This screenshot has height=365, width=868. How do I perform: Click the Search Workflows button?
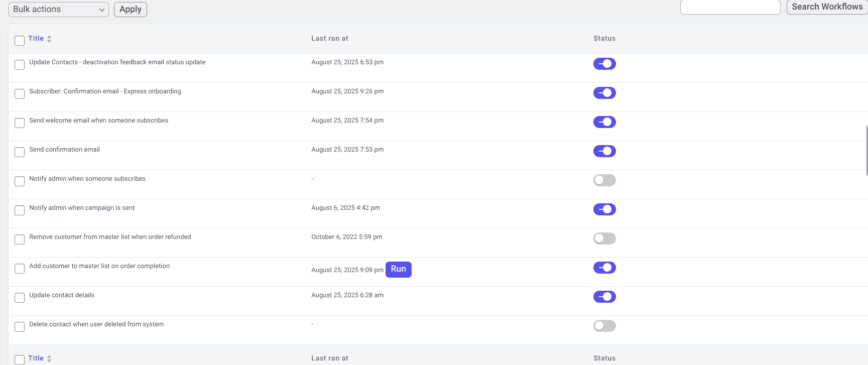tap(827, 7)
